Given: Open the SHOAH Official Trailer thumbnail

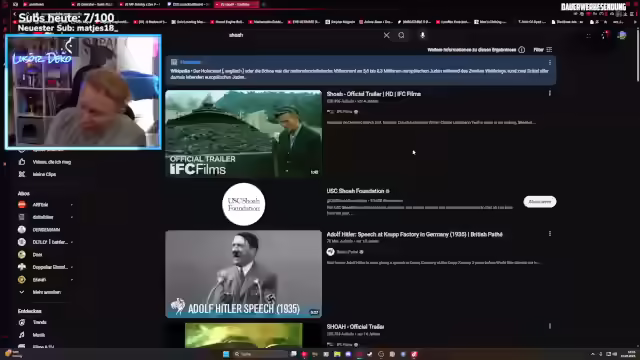Looking at the screenshot, I should 244,336.
